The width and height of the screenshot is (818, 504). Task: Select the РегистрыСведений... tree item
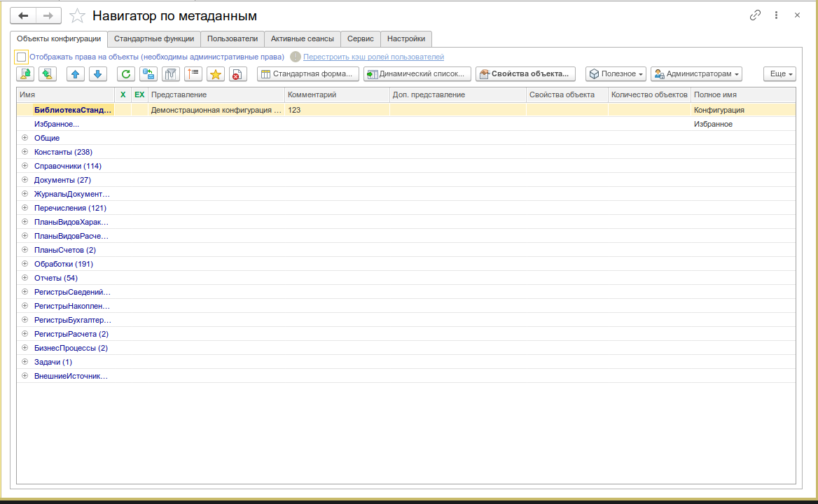(x=73, y=292)
